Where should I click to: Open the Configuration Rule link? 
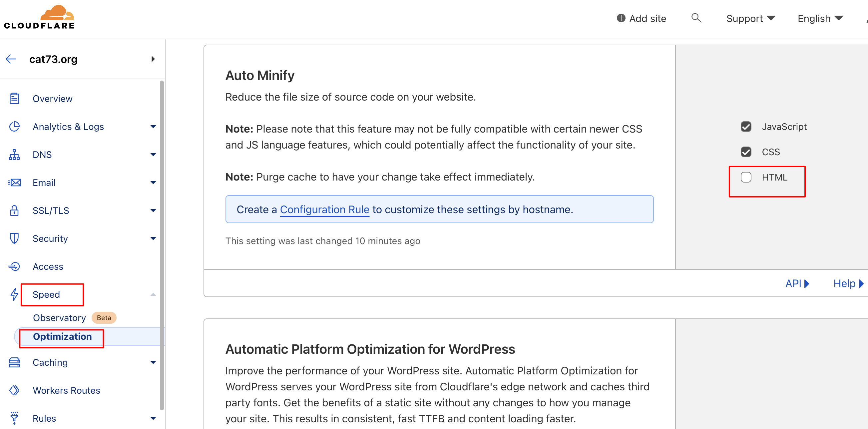coord(324,210)
